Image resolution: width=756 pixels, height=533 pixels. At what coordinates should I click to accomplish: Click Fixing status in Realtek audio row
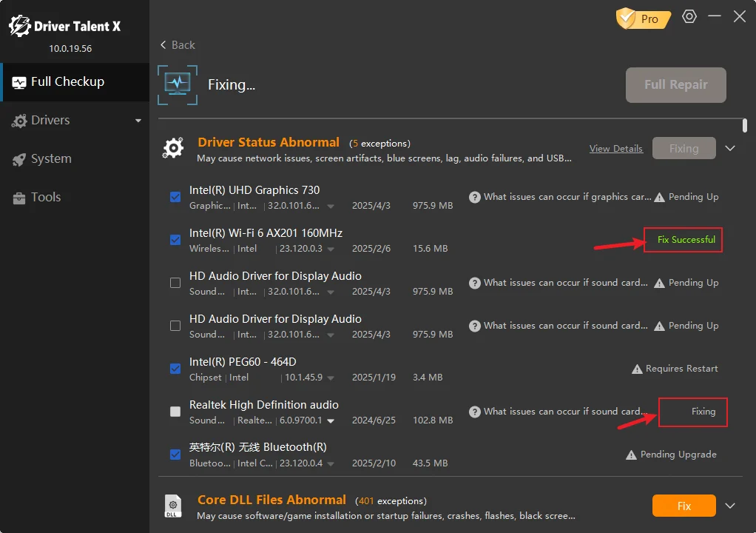point(703,412)
